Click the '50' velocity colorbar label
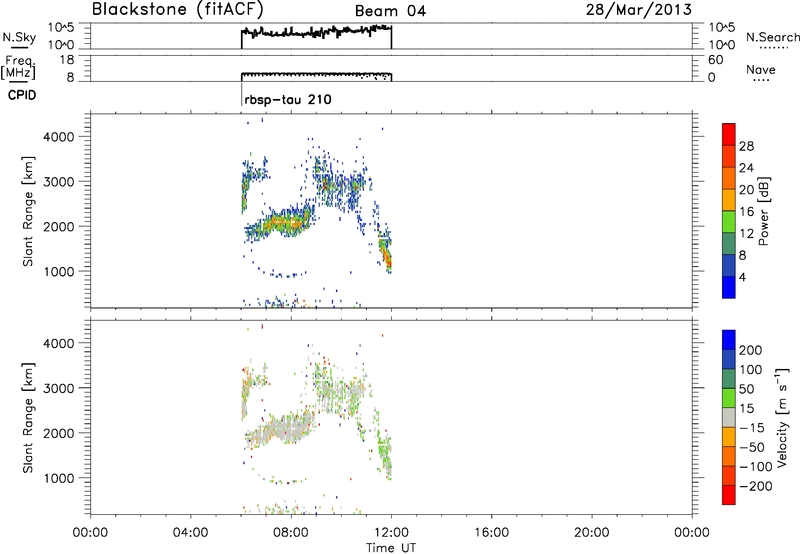The width and height of the screenshot is (800, 554). [746, 389]
